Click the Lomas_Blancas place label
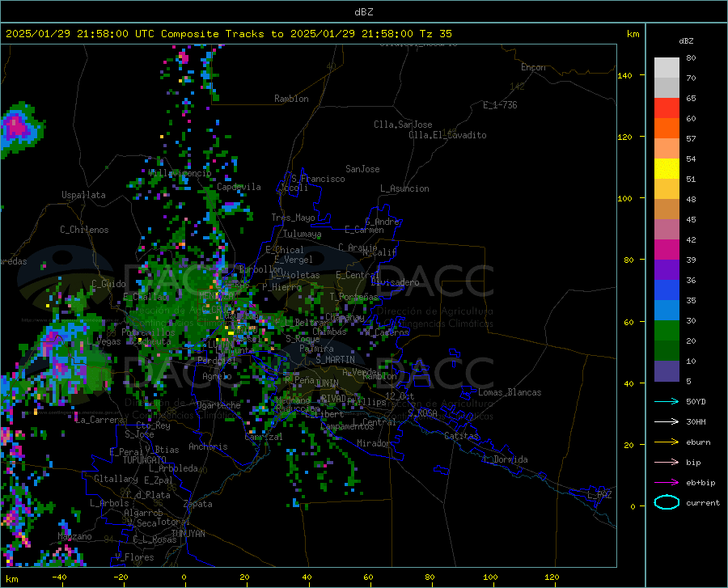Viewport: 728px width, 588px height. (510, 392)
